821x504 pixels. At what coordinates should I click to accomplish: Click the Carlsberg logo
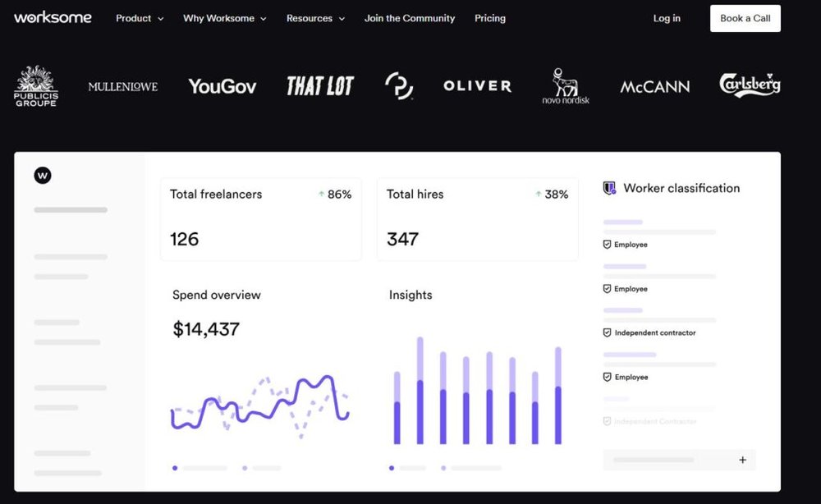pyautogui.click(x=750, y=85)
